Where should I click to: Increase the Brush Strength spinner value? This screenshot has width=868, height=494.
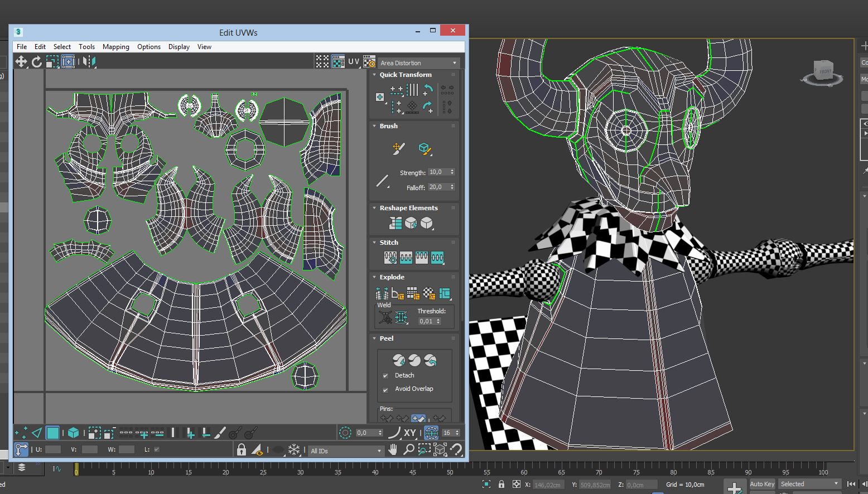(x=452, y=171)
